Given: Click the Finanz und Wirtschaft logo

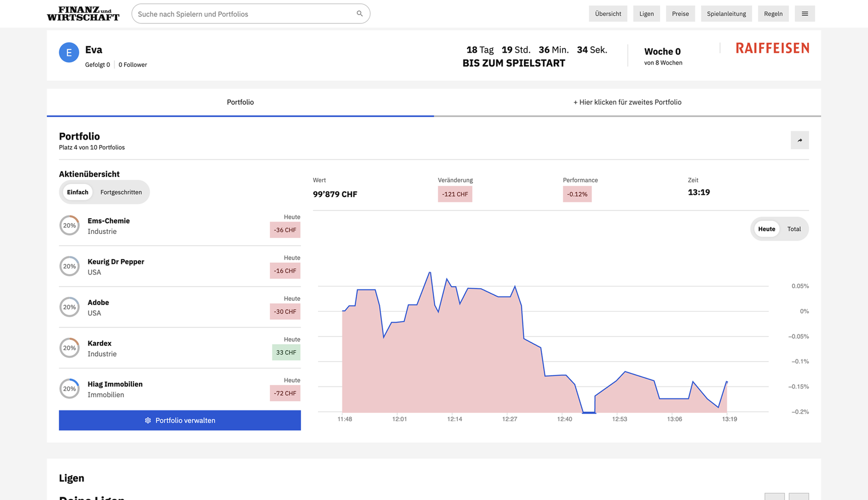Looking at the screenshot, I should [83, 14].
